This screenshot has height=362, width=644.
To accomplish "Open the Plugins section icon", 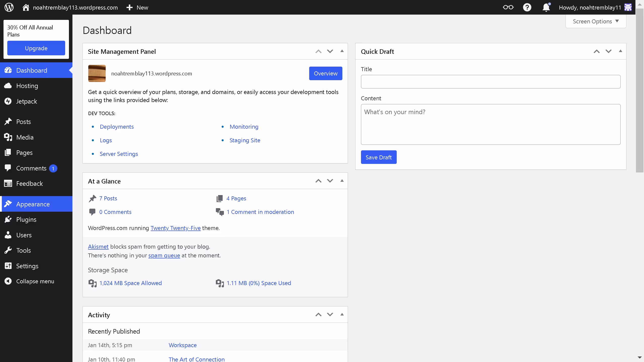I will point(8,219).
